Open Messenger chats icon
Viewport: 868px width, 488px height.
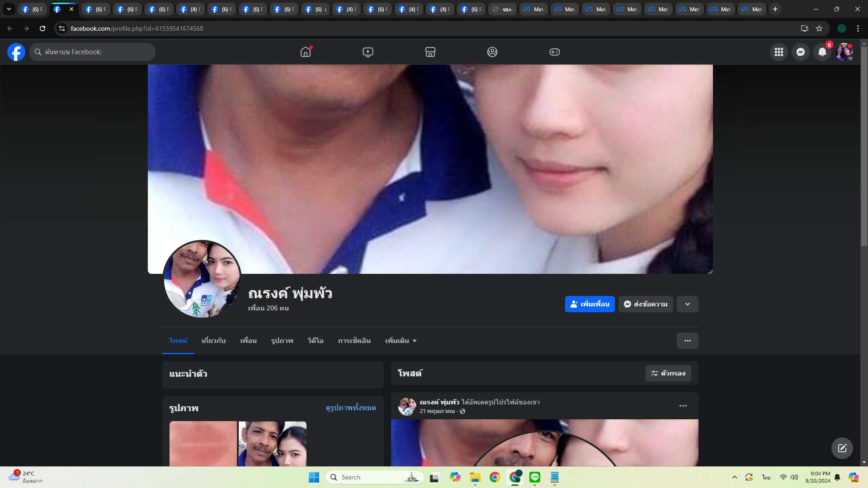click(800, 52)
